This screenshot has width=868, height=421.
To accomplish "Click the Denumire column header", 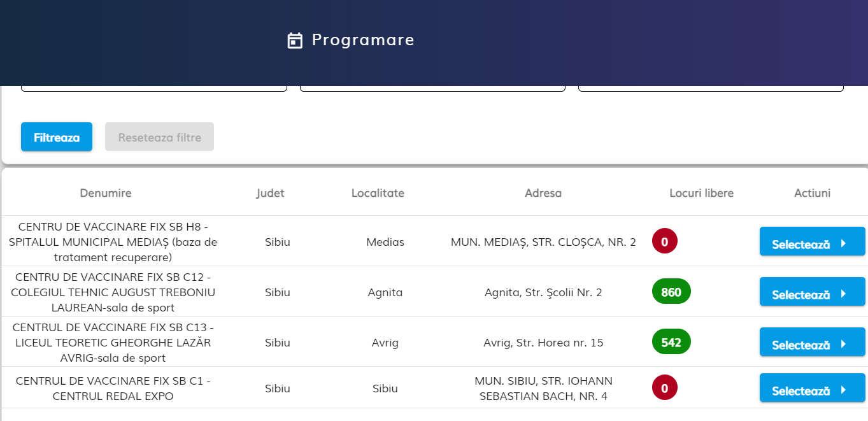I will click(106, 193).
